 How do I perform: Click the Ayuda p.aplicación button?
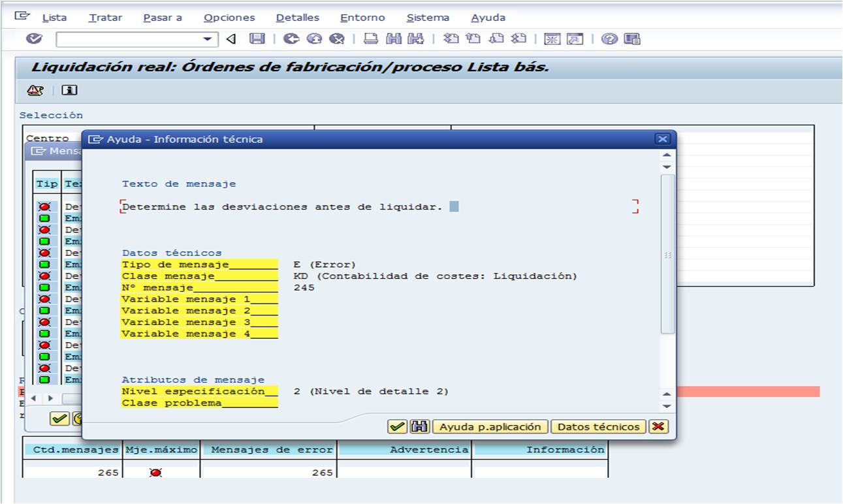490,427
